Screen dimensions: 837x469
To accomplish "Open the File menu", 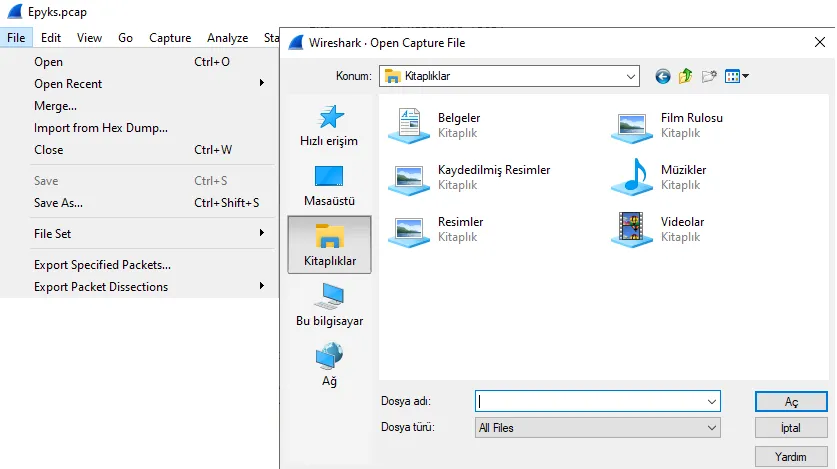I will tap(16, 38).
